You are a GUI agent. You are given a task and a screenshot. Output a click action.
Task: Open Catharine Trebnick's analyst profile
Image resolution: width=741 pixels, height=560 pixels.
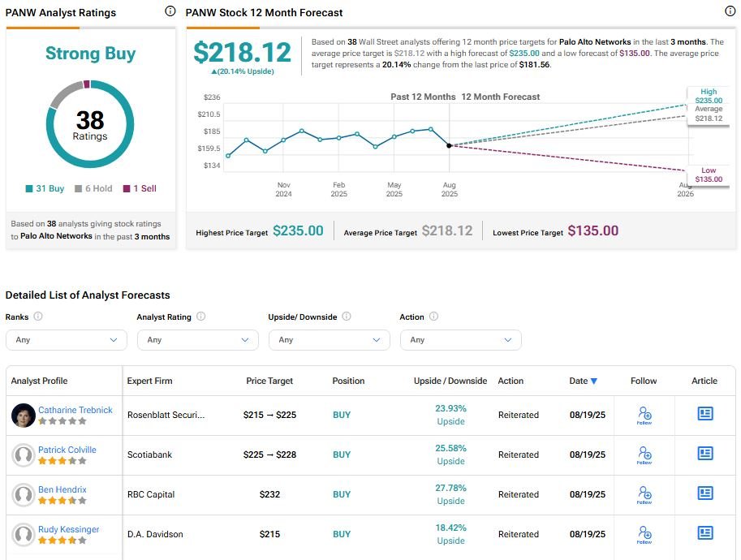pyautogui.click(x=75, y=410)
